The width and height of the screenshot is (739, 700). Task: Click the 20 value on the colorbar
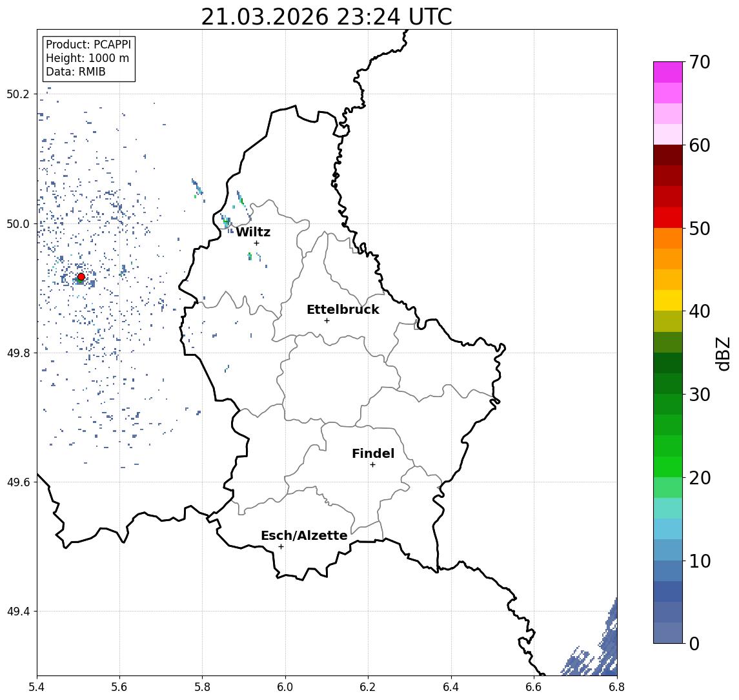(x=700, y=478)
